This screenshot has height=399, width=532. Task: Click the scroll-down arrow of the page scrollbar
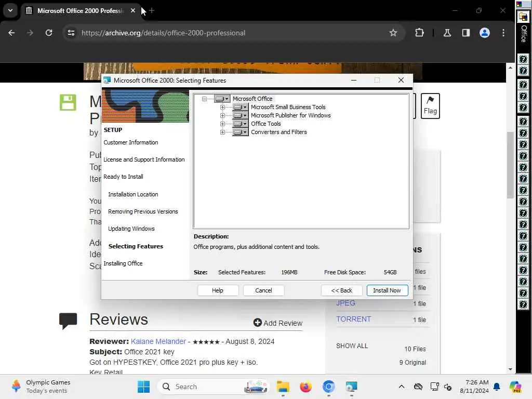click(510, 369)
